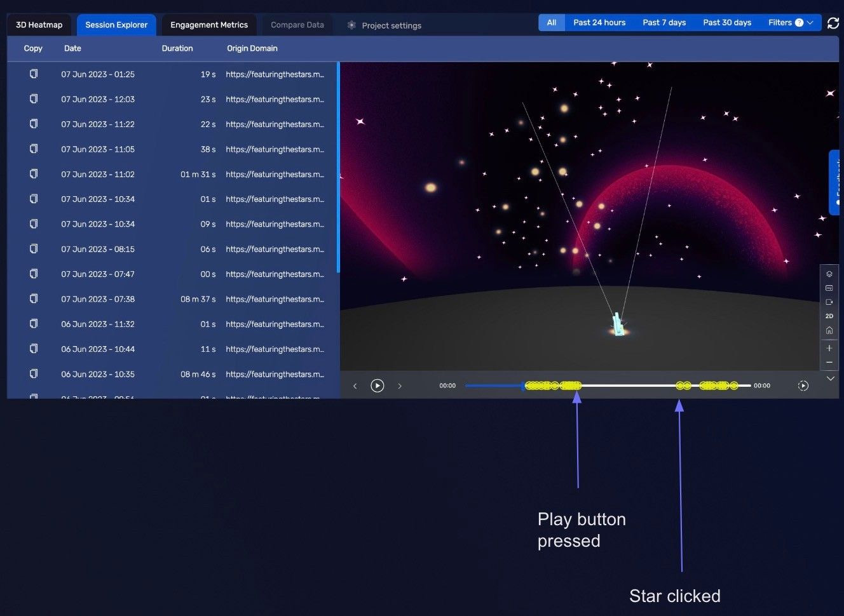The height and width of the screenshot is (616, 844).
Task: Select the All time range filter
Action: pyautogui.click(x=551, y=22)
